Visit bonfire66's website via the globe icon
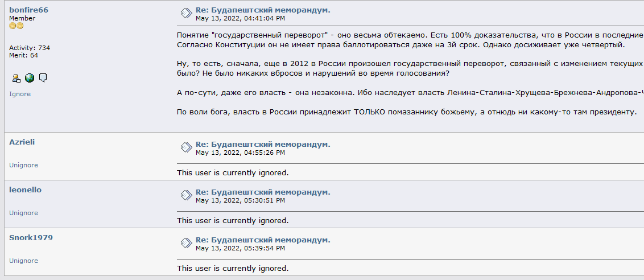The height and width of the screenshot is (280, 644). 30,78
